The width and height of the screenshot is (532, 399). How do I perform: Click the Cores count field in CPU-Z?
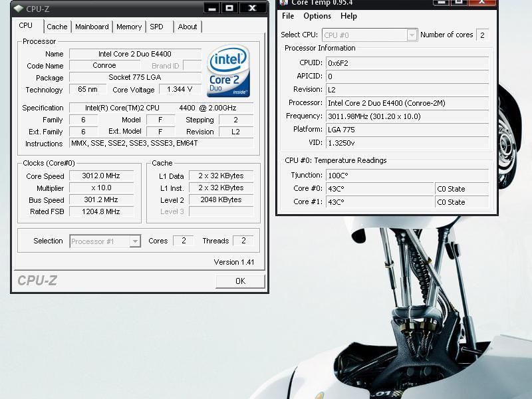184,241
